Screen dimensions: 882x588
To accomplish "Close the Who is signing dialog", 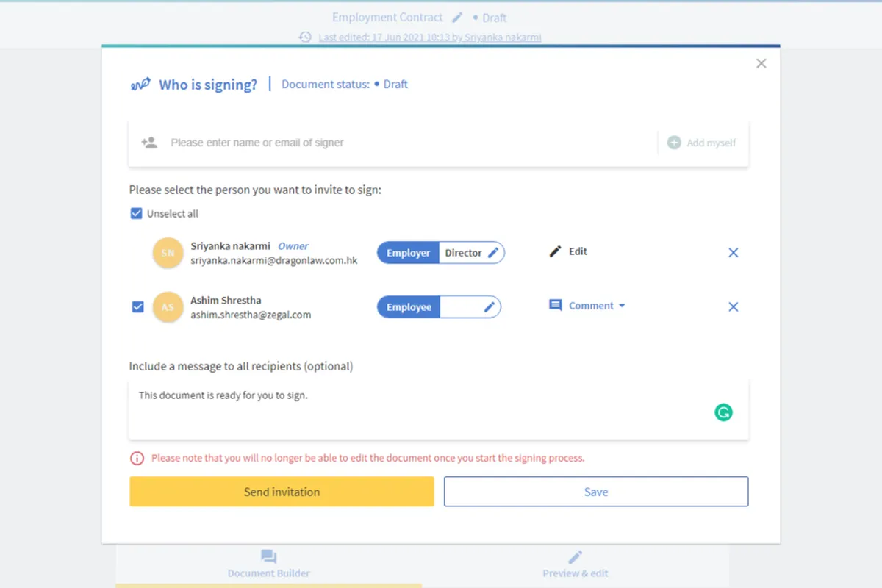I will [761, 63].
